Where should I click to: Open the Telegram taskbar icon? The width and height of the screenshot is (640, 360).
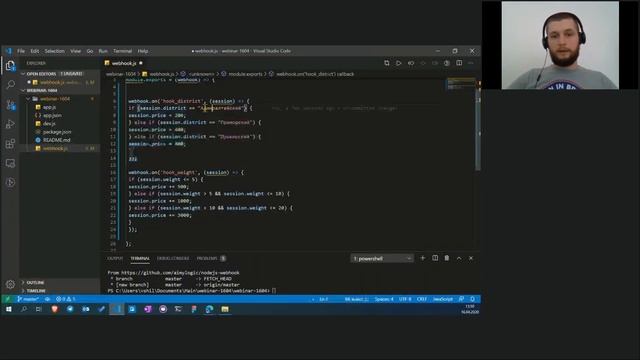70,309
